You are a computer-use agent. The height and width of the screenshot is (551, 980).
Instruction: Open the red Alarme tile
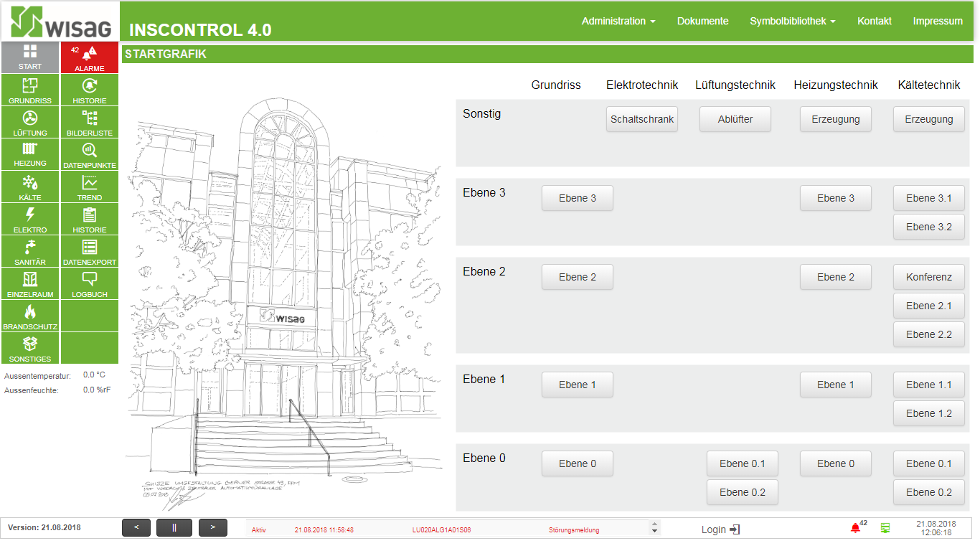coord(90,57)
